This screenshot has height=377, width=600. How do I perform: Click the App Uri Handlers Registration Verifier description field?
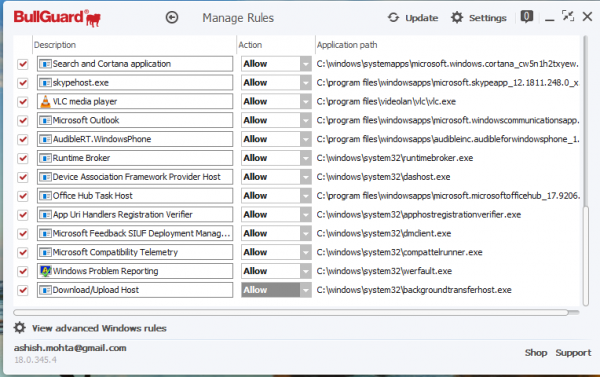[135, 214]
